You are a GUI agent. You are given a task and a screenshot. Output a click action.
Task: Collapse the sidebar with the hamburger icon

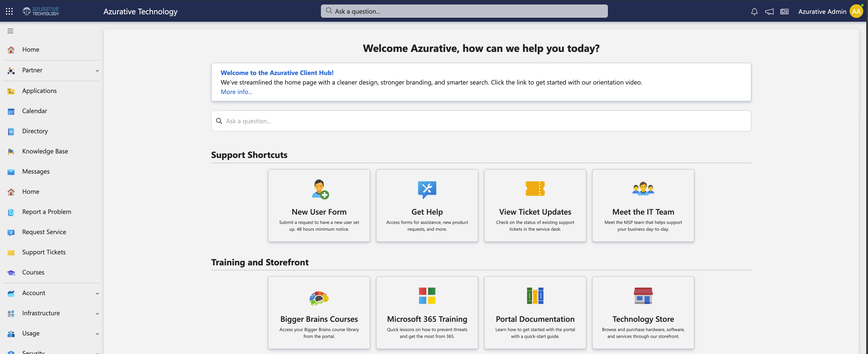coord(10,31)
